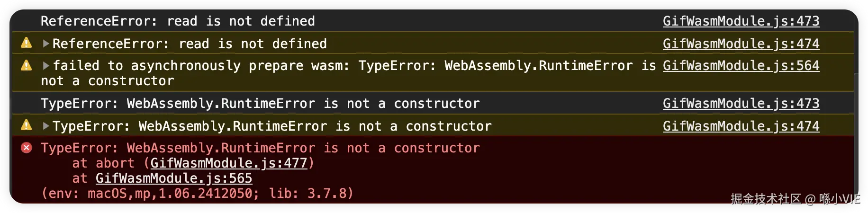Click the '(env: macOS,mp,1.06.2412050; lib: 3.7.8)' line
868x213 pixels.
(x=197, y=193)
